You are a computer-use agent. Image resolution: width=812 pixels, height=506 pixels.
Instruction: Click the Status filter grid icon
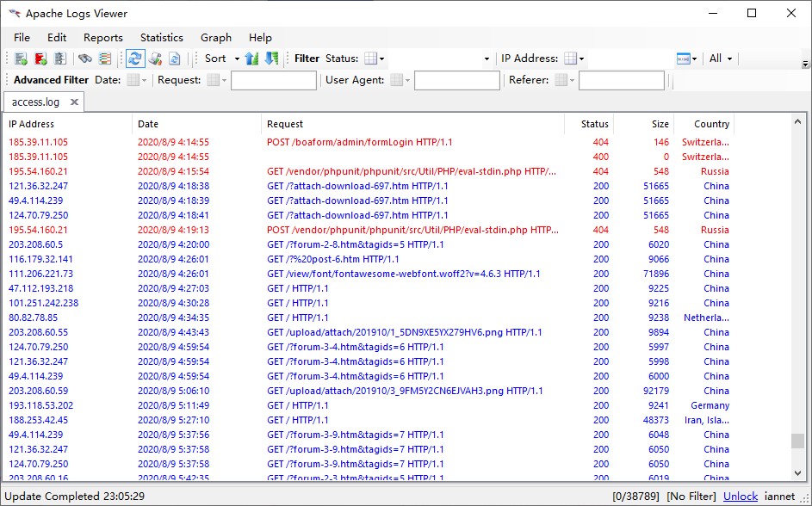point(371,59)
